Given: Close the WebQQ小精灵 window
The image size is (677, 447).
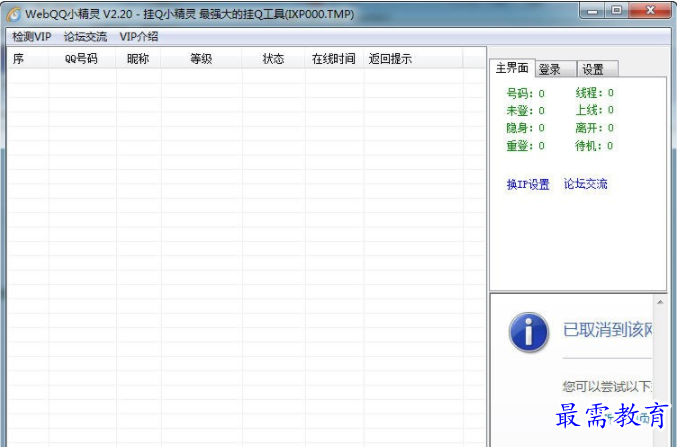Looking at the screenshot, I should [x=650, y=10].
